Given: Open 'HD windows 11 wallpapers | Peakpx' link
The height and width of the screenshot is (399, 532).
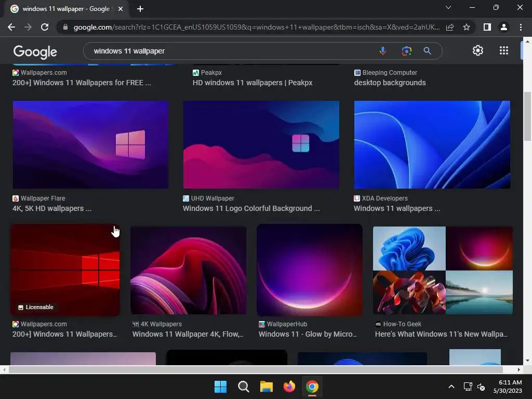Looking at the screenshot, I should 252,83.
